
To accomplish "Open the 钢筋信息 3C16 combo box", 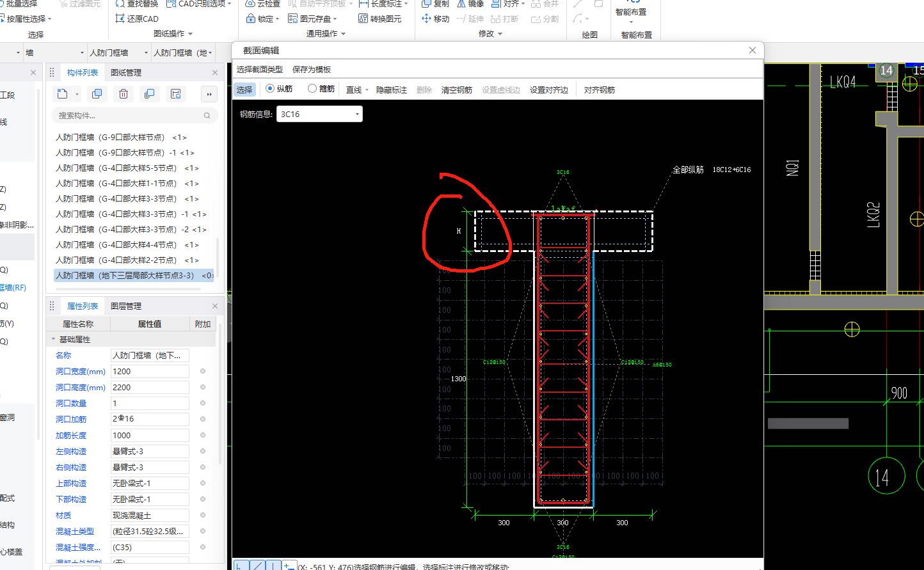I will (x=319, y=114).
